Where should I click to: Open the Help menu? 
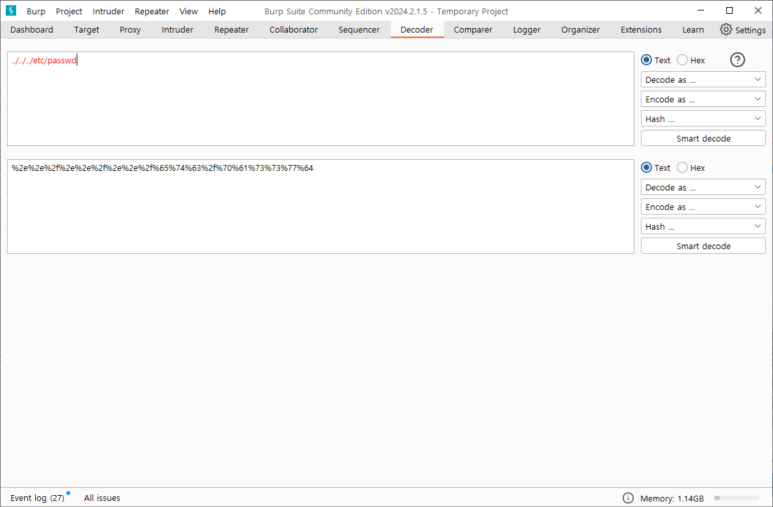click(x=217, y=11)
